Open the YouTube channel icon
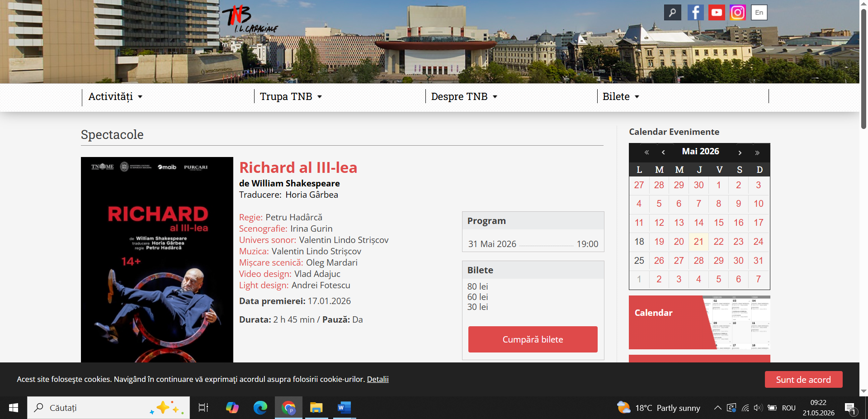This screenshot has height=419, width=868. click(x=717, y=13)
